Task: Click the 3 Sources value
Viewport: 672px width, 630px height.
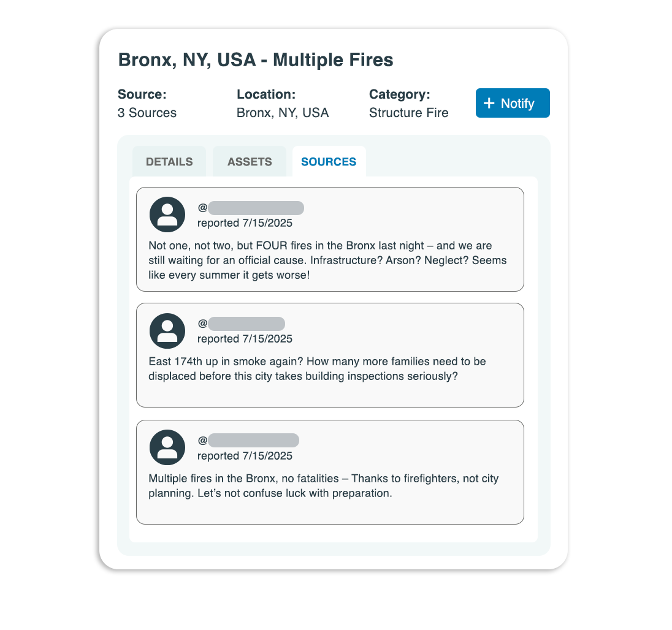Action: pos(147,113)
